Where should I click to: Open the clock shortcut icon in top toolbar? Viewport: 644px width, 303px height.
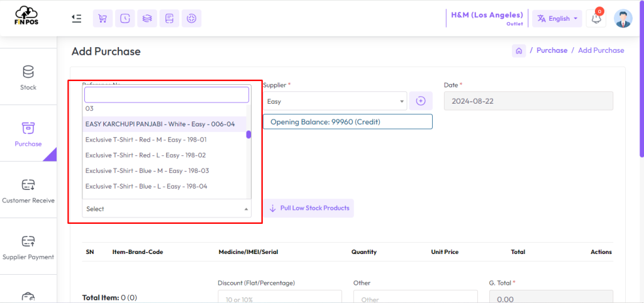point(125,18)
